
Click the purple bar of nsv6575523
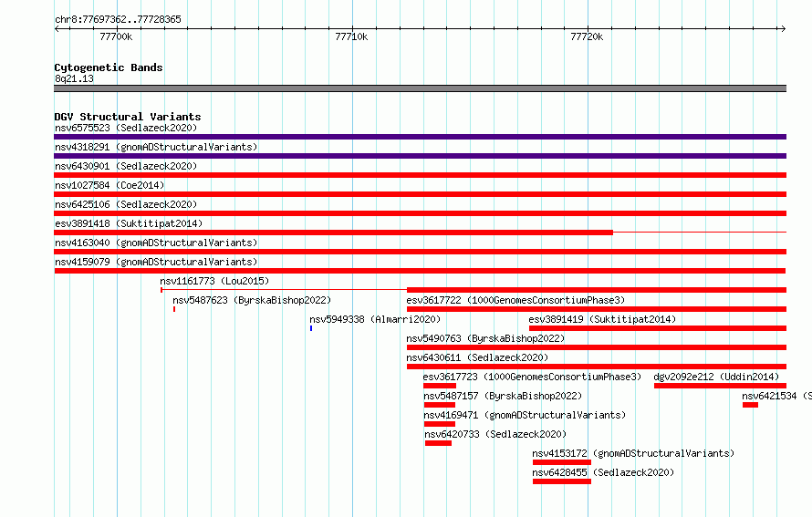[x=420, y=137]
